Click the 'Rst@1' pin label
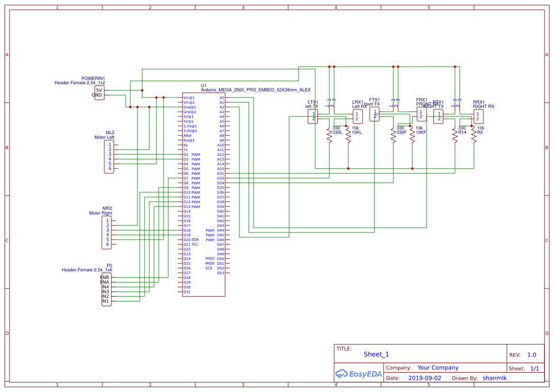This screenshot has height=392, width=554. pos(189,141)
